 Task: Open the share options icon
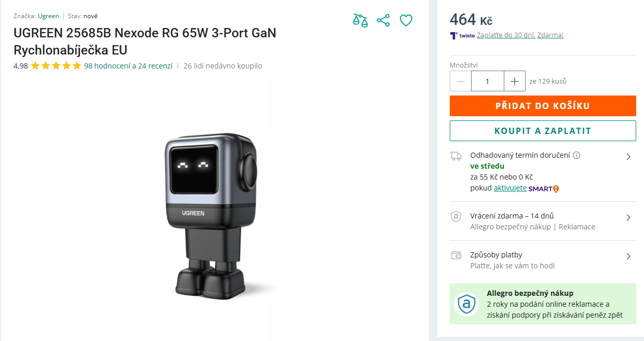pos(383,20)
